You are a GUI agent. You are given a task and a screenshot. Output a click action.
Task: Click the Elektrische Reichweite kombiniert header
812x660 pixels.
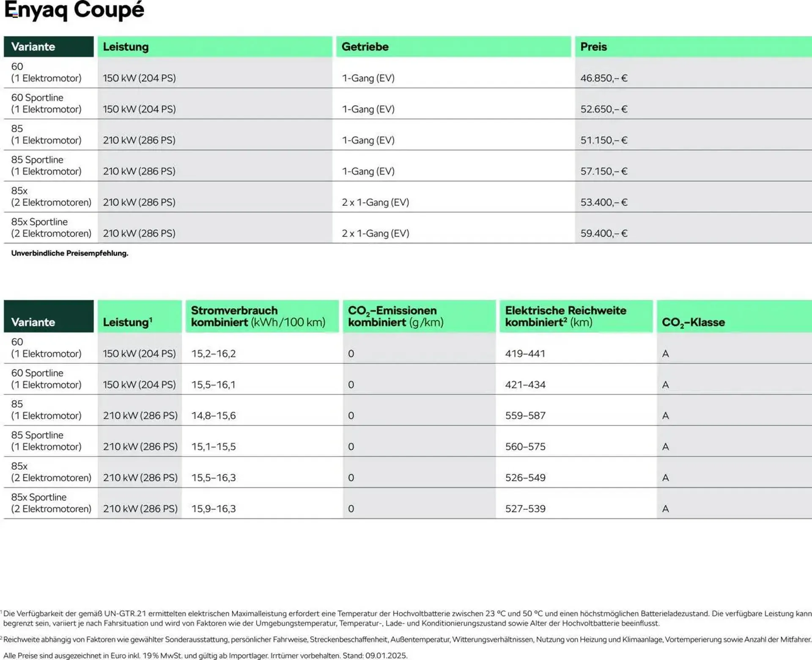click(x=565, y=316)
